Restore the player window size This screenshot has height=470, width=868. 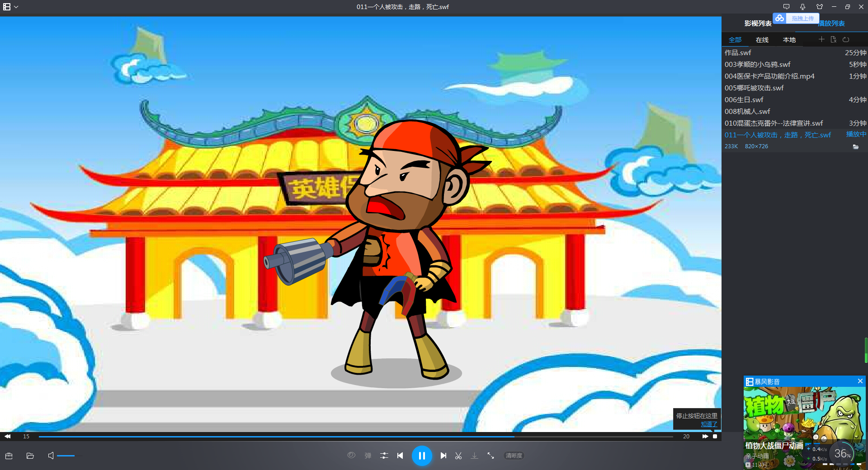pyautogui.click(x=848, y=7)
